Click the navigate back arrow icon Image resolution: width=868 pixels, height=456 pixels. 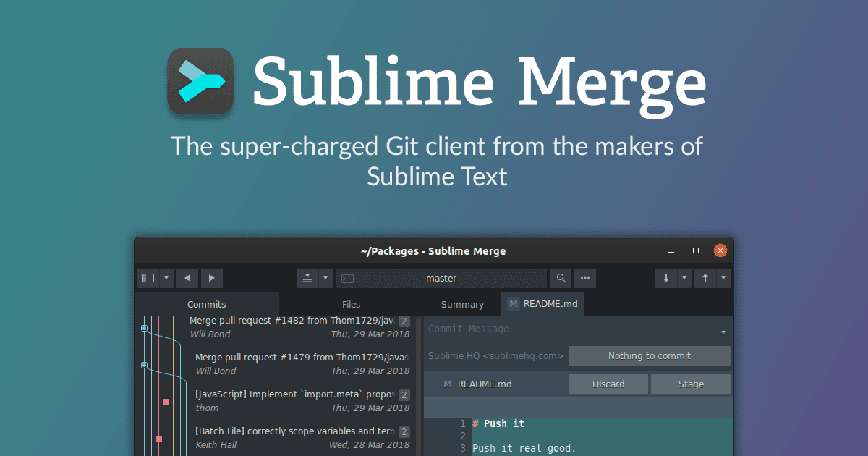[187, 278]
